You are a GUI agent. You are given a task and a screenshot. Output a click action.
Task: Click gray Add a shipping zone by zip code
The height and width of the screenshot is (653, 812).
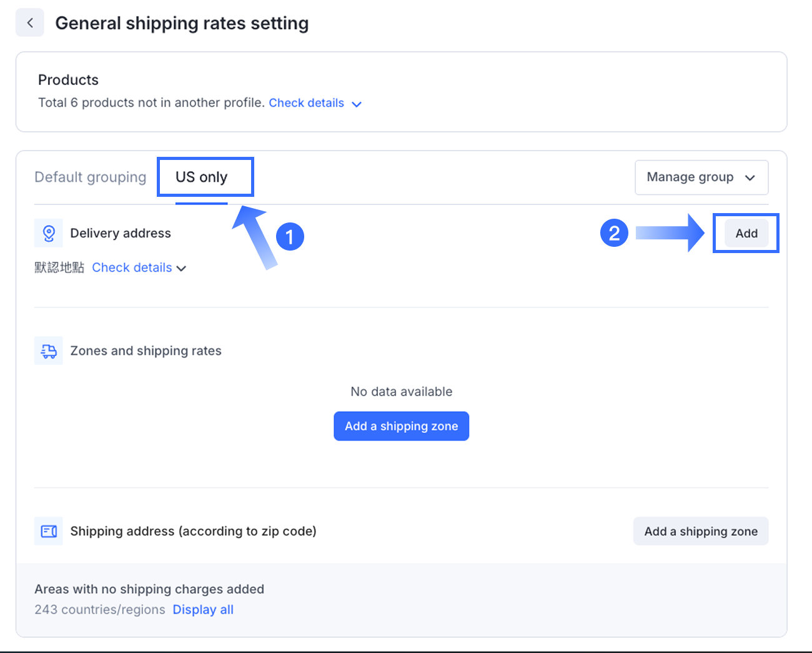(x=701, y=532)
